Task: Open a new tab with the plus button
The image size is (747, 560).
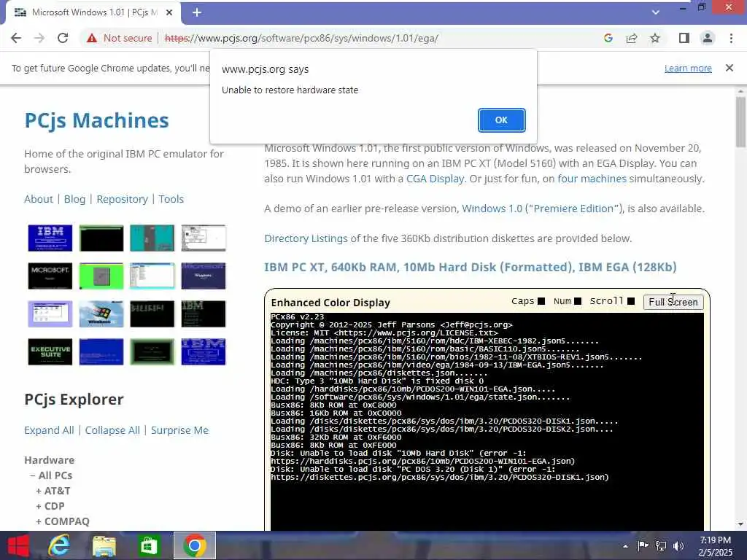Action: (197, 12)
